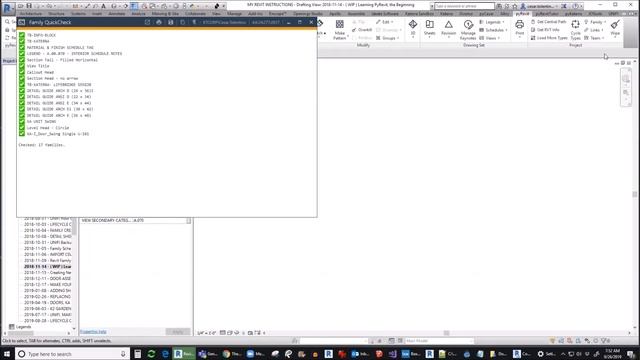Open the Calculator taskbar icon

click(138, 354)
